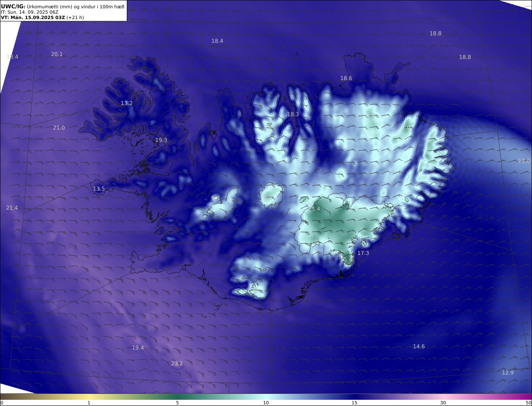Click the 5 tick on the colour scale
This screenshot has height=406, width=532.
point(177,403)
